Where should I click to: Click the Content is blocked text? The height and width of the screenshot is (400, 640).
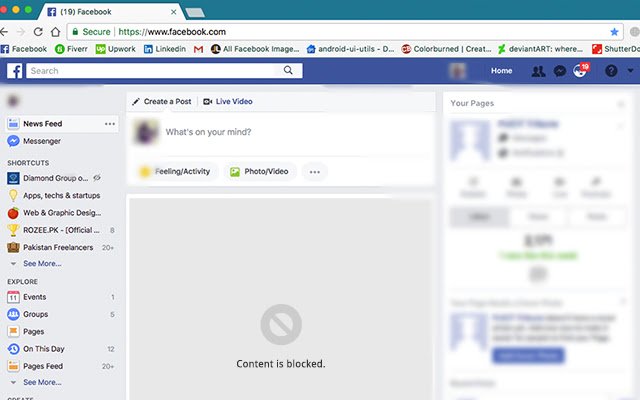(x=281, y=364)
